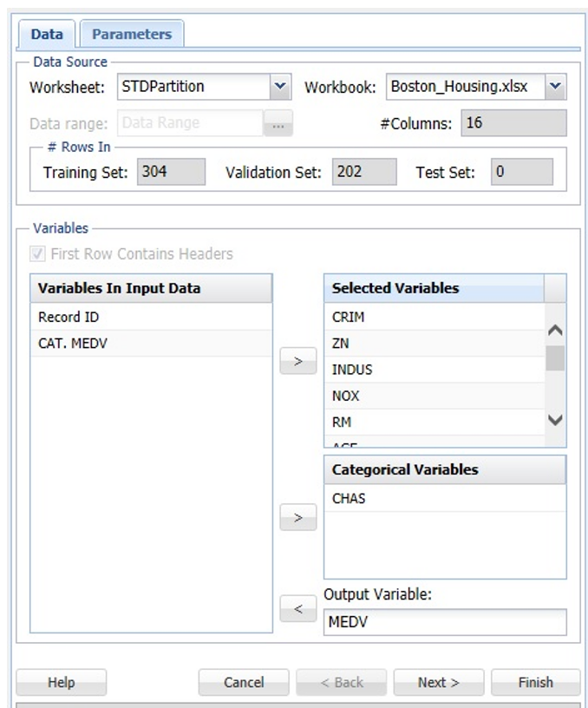Click the Data range browse ellipsis button
The image size is (588, 708).
pyautogui.click(x=278, y=124)
